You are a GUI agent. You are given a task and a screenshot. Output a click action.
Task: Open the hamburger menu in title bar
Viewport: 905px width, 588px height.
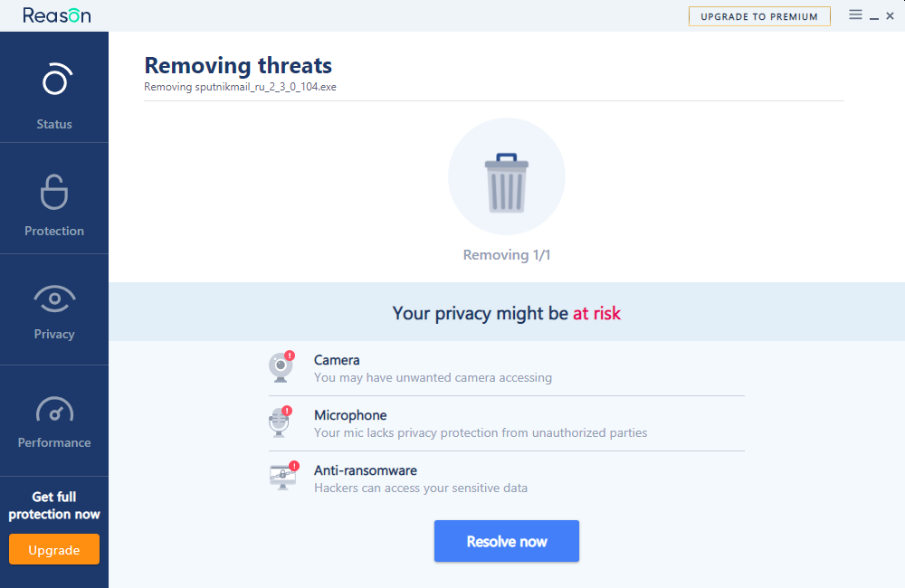(855, 15)
